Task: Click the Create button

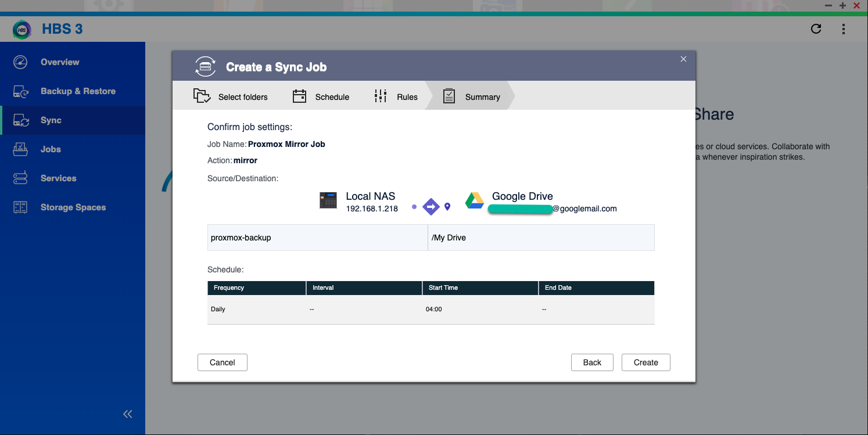Action: (x=645, y=362)
